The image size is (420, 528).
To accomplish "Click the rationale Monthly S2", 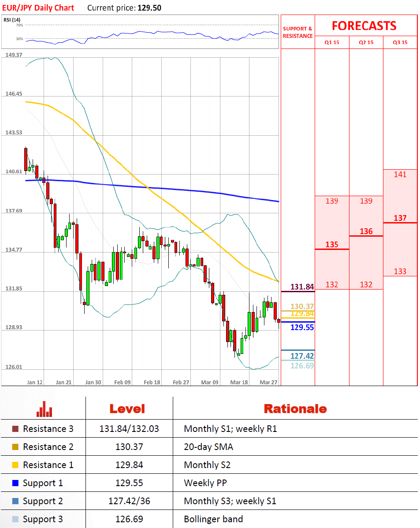I will (207, 465).
